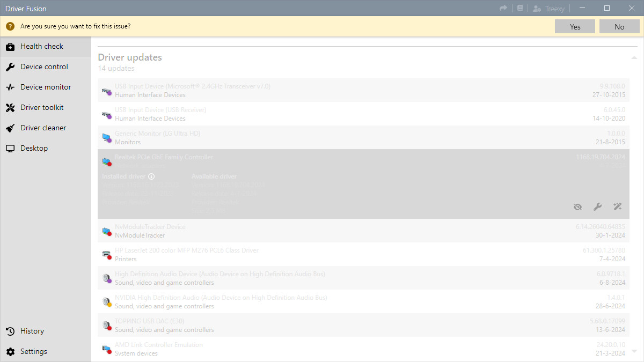Click the Device monitor pulse icon
644x362 pixels.
10,87
